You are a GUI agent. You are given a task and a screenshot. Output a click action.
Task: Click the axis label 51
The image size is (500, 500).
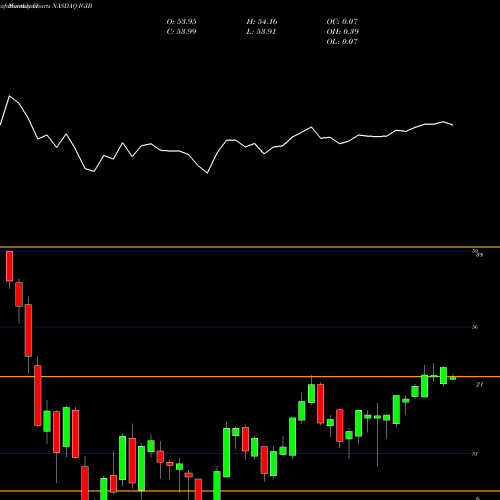(x=475, y=454)
